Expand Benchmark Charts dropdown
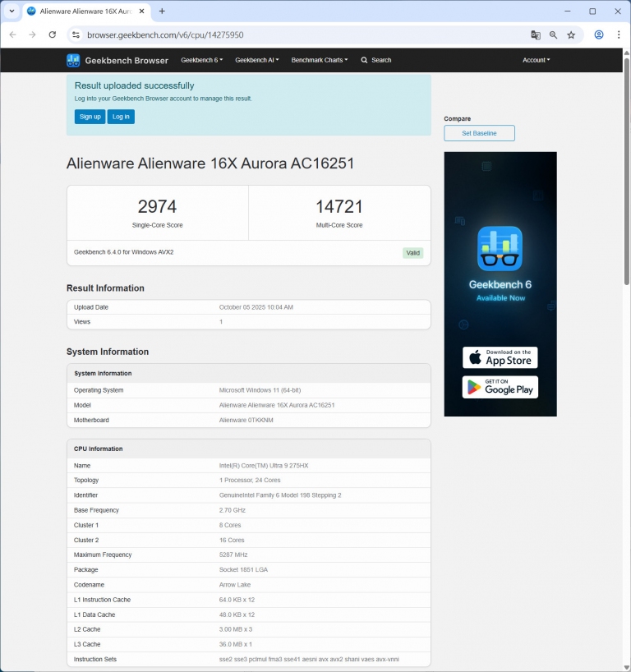 pyautogui.click(x=319, y=60)
